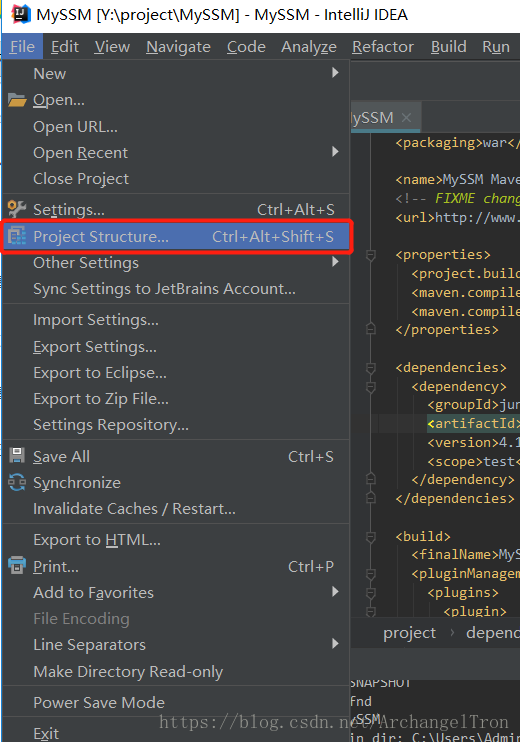This screenshot has height=742, width=520.
Task: Click the Print printer icon
Action: click(x=17, y=565)
